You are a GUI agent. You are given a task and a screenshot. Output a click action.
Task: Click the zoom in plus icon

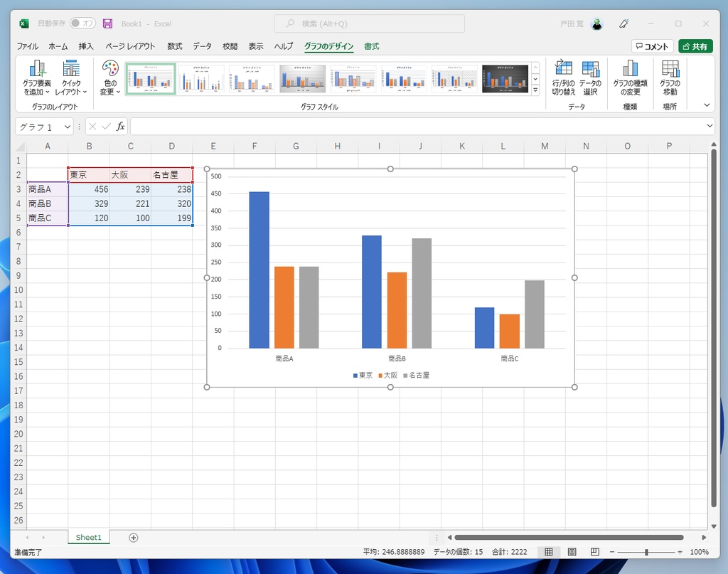[680, 552]
